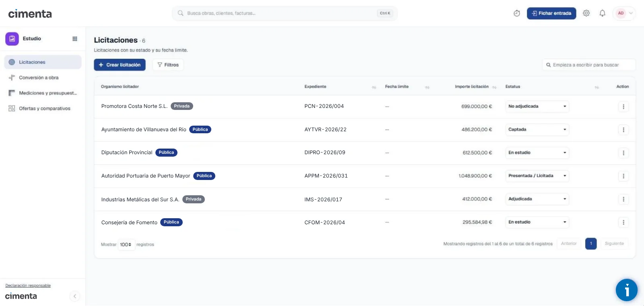Sort table by Estatus column arrows
644x306 pixels.
click(597, 87)
